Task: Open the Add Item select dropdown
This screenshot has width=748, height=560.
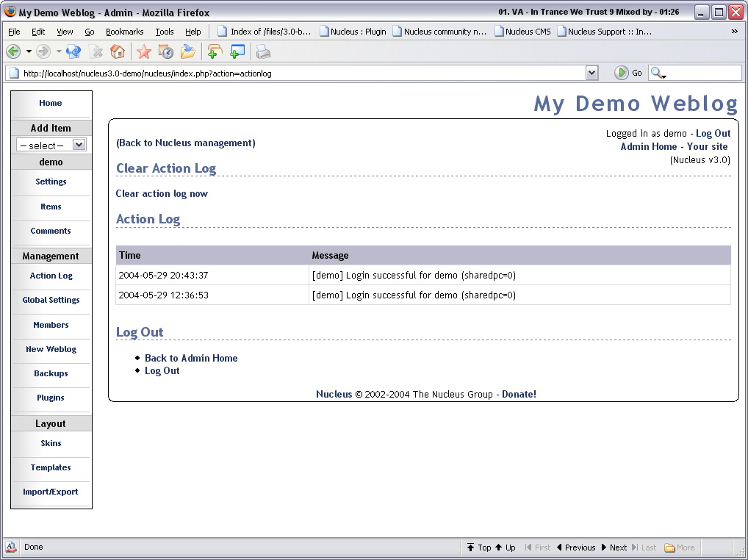Action: [51, 145]
